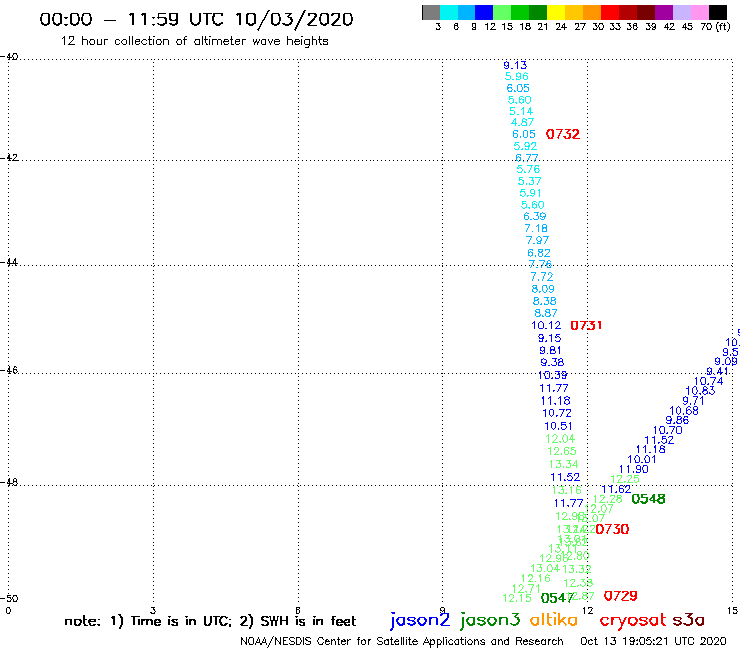Select the yellow 24 ft legend swatch

pyautogui.click(x=555, y=12)
